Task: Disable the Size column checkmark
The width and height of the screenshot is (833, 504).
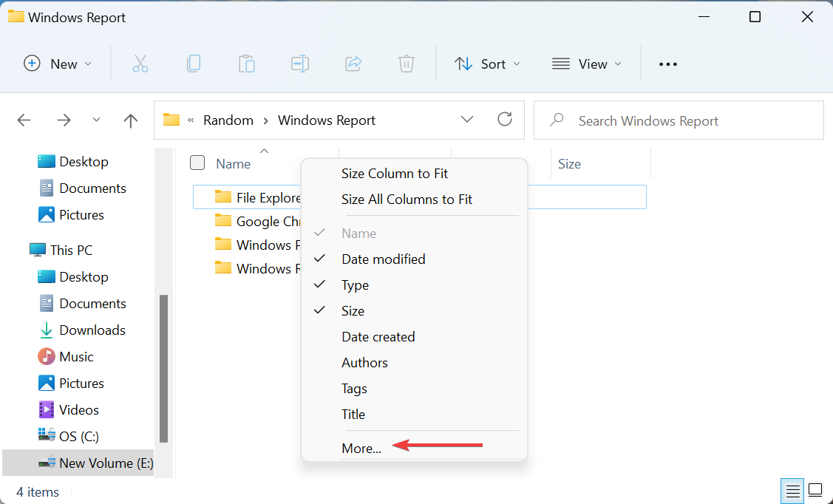Action: click(x=353, y=310)
